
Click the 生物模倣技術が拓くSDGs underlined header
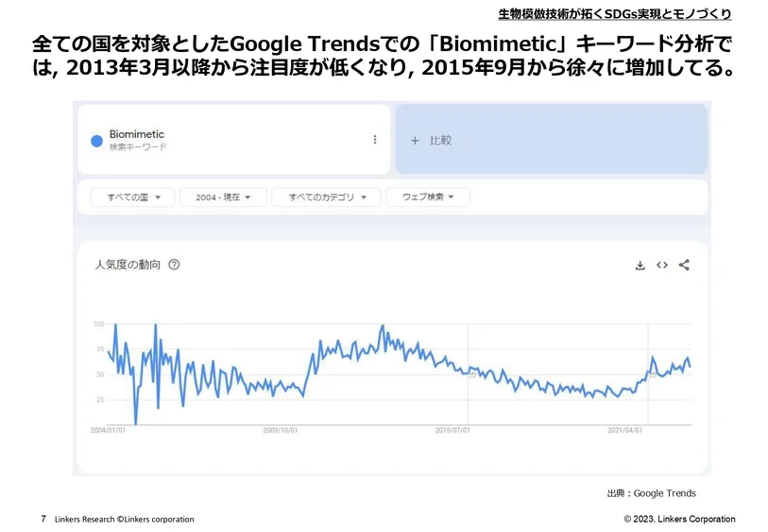tap(614, 14)
